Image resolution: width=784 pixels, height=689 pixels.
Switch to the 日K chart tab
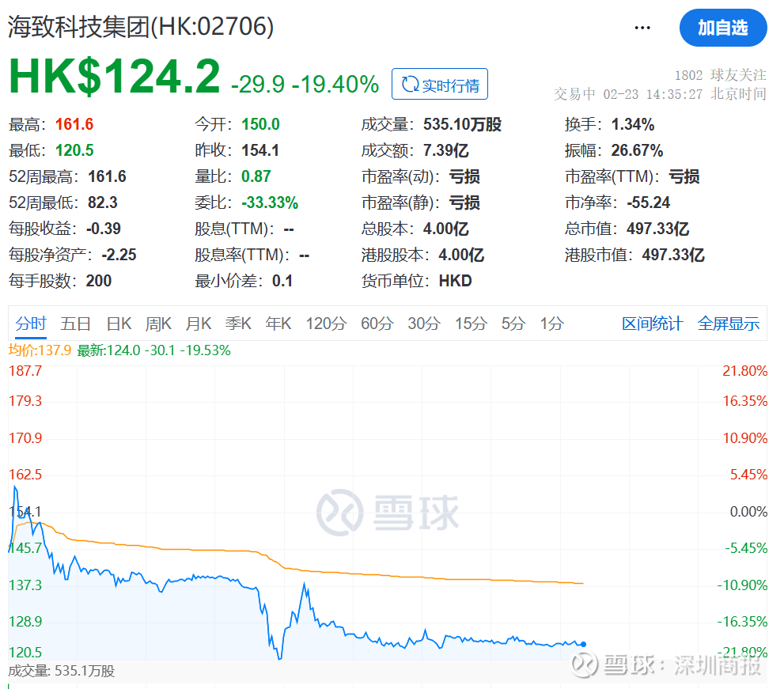pyautogui.click(x=119, y=324)
